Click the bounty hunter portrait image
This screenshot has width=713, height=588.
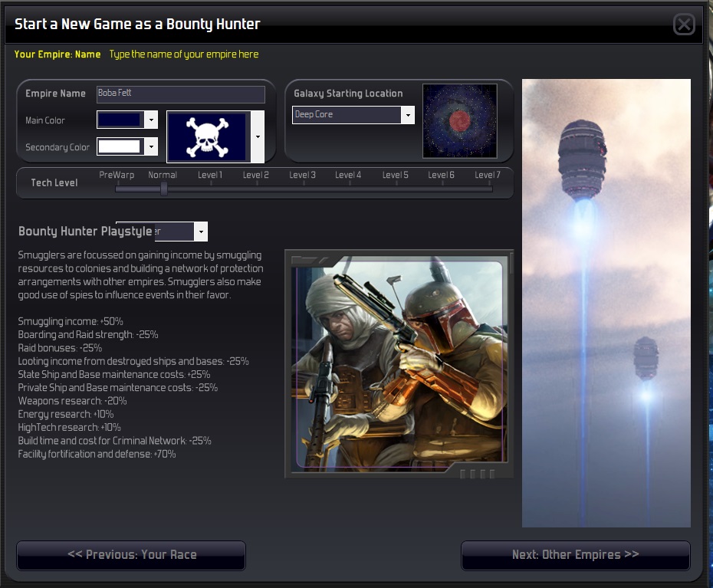pyautogui.click(x=399, y=363)
